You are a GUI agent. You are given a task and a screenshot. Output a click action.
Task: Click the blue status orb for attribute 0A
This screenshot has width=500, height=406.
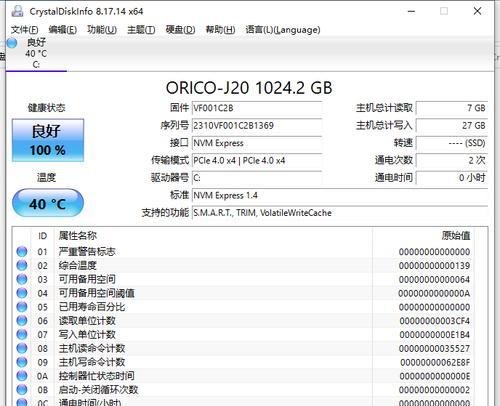coord(22,376)
